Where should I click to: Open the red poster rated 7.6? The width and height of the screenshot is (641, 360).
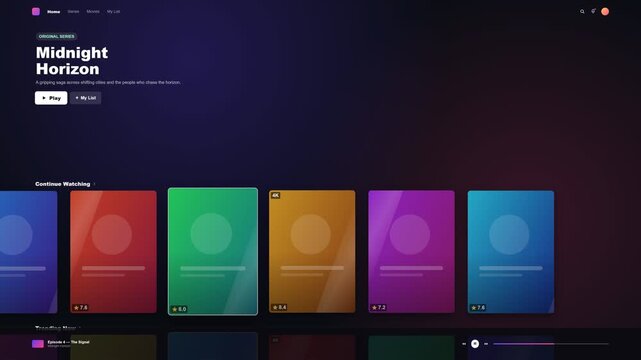point(113,252)
